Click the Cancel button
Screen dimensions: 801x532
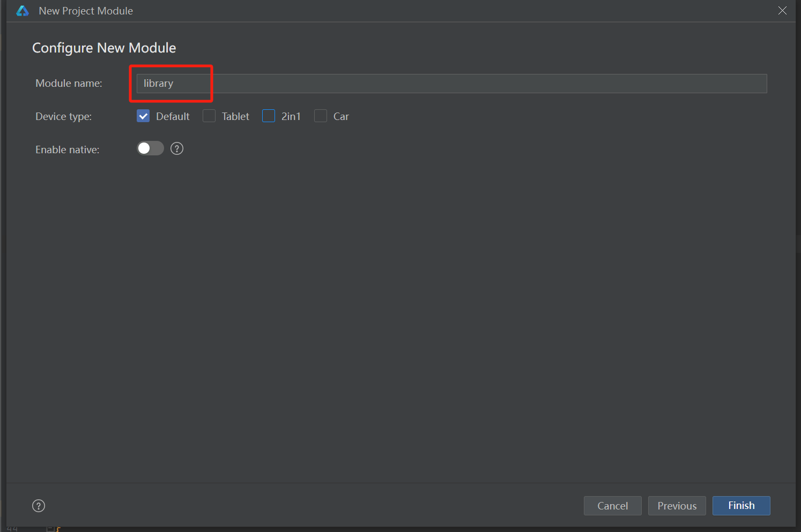point(613,506)
